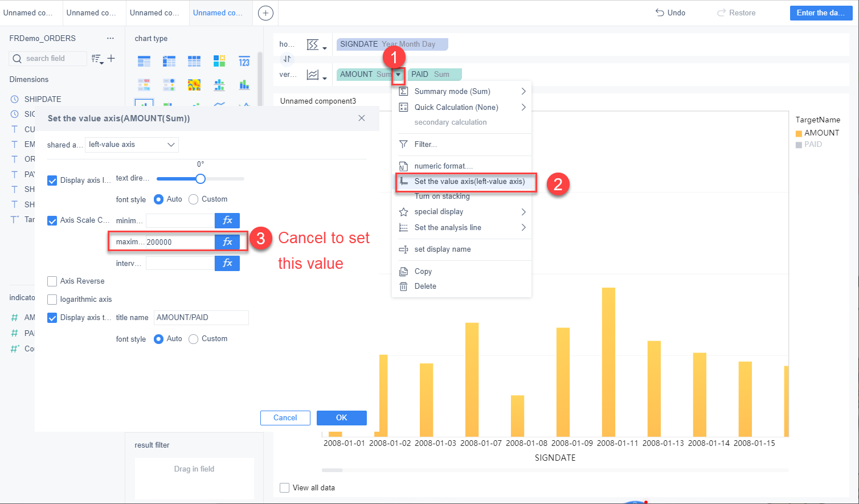This screenshot has width=859, height=504.
Task: Click the add field plus icon
Action: click(111, 58)
